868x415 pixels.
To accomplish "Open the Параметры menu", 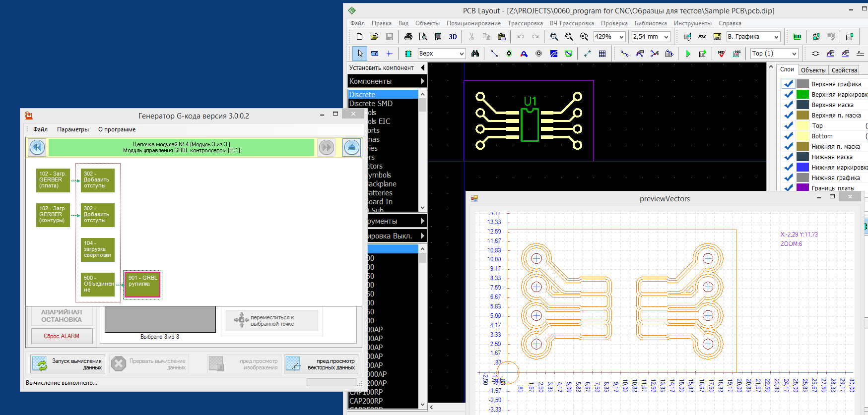I will coord(72,129).
